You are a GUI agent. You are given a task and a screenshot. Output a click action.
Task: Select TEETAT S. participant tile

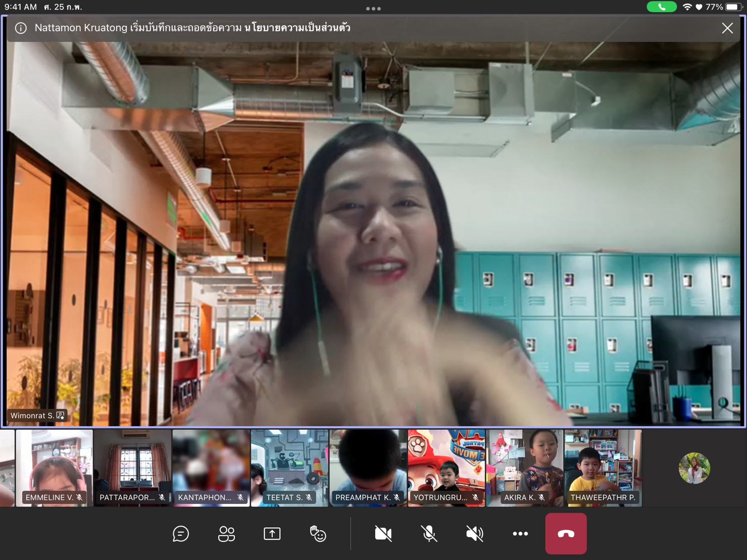pos(289,468)
